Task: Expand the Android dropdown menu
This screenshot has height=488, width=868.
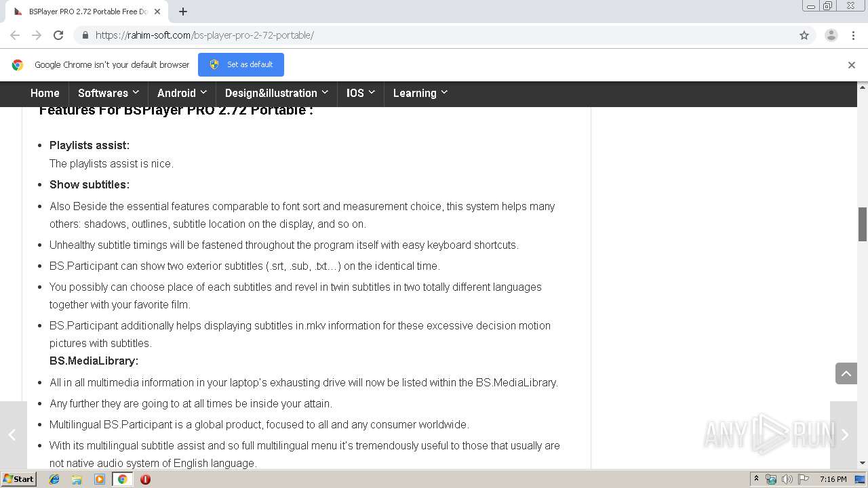Action: (182, 94)
